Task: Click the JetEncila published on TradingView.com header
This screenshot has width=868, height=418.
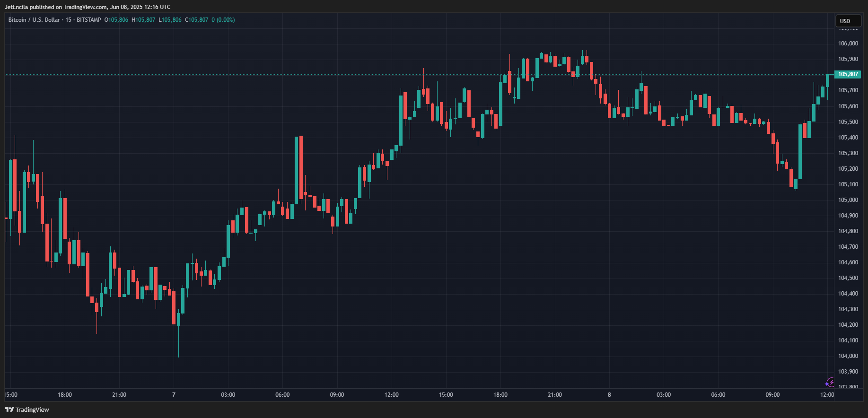Action: (88, 7)
